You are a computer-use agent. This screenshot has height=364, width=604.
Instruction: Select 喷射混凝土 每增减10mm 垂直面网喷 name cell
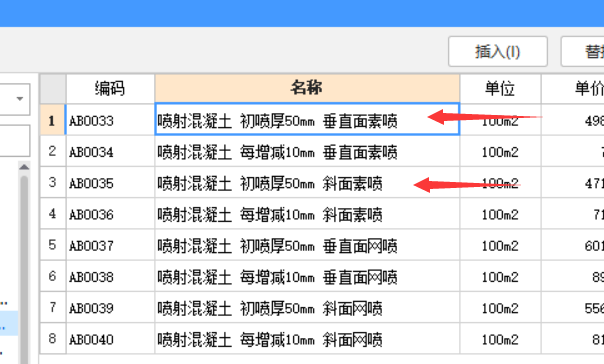[307, 277]
